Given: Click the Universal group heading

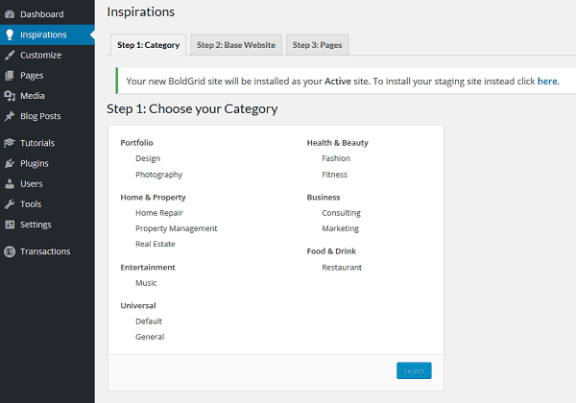Looking at the screenshot, I should 138,306.
